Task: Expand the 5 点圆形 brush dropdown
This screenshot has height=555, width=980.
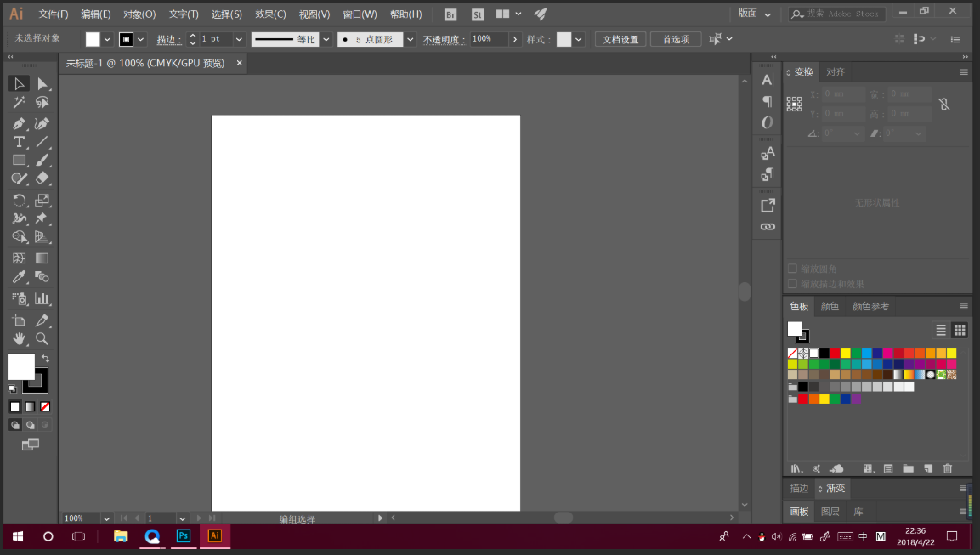Action: coord(410,38)
